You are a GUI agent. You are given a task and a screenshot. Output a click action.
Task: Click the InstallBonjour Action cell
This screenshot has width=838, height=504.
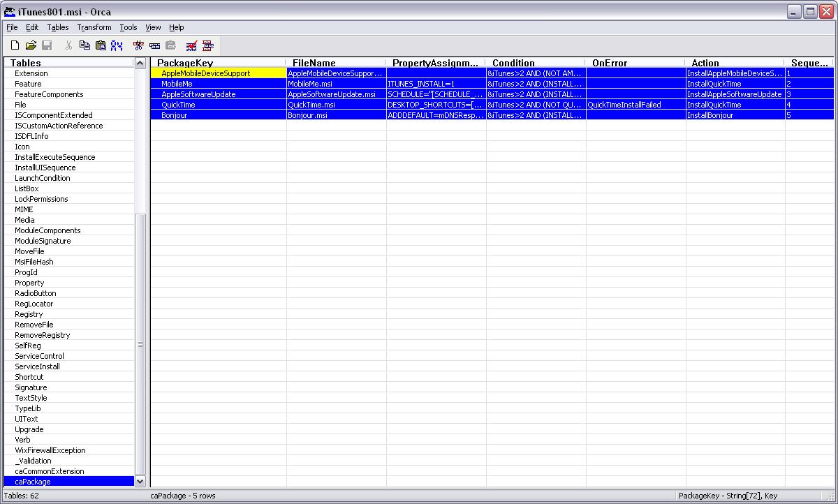[x=735, y=115]
